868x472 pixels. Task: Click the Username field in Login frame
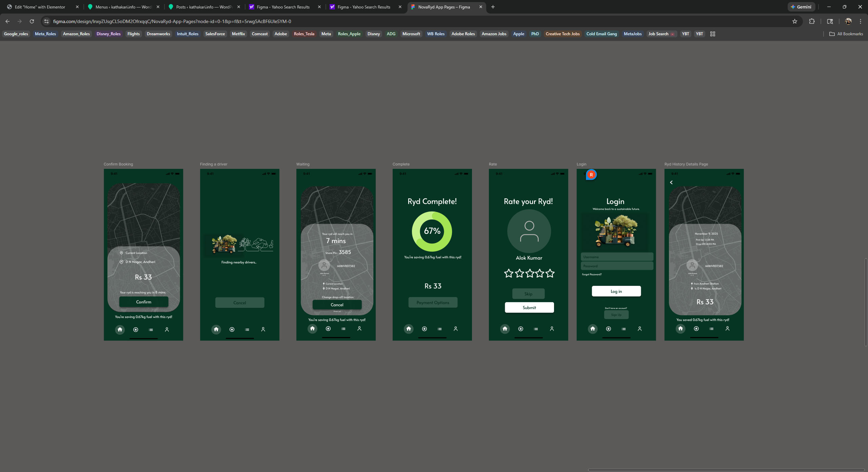(617, 257)
